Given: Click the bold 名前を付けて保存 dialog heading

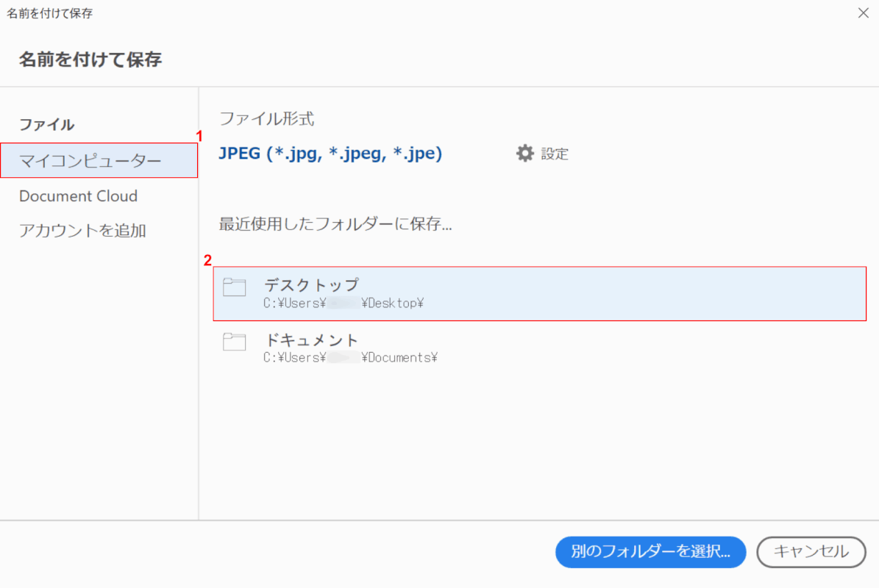Looking at the screenshot, I should click(x=90, y=60).
